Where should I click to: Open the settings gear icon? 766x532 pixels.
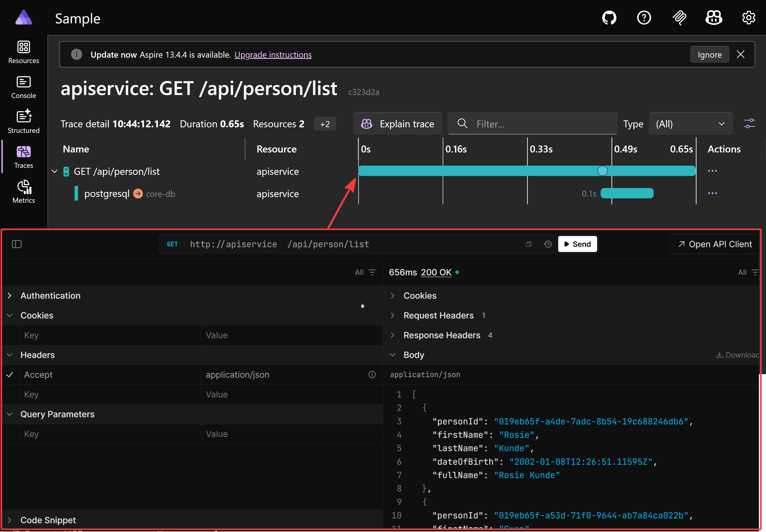749,18
